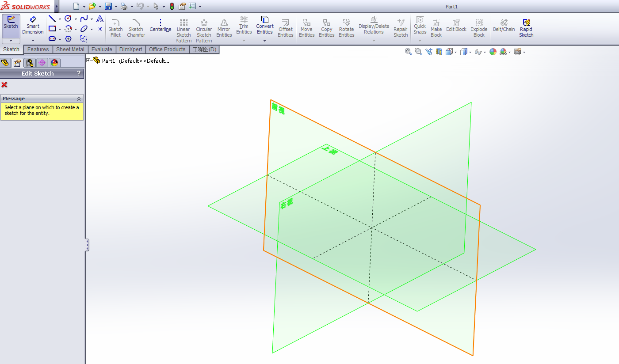Select the Text sketch tool
The height and width of the screenshot is (364, 619).
(x=100, y=19)
